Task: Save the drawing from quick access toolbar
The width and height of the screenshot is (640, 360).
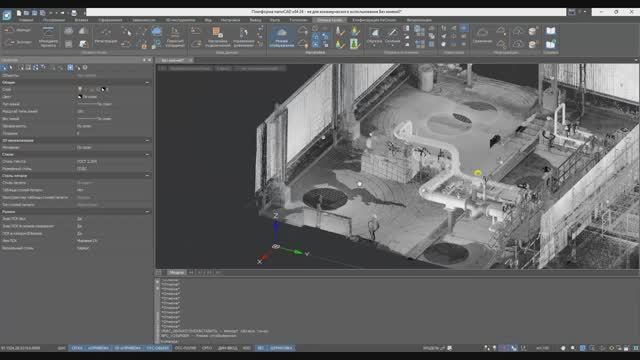Action: [34, 13]
